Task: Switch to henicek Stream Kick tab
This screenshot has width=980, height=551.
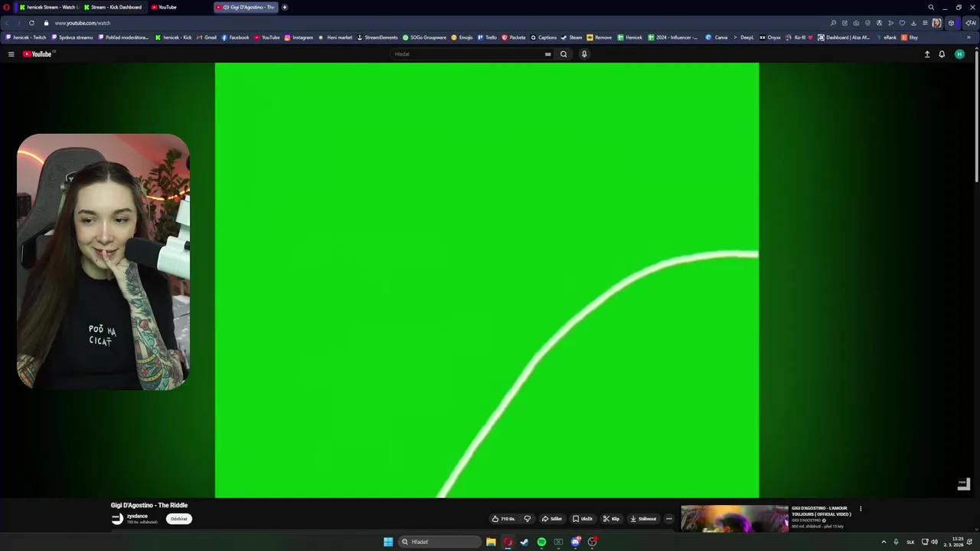Action: (48, 7)
